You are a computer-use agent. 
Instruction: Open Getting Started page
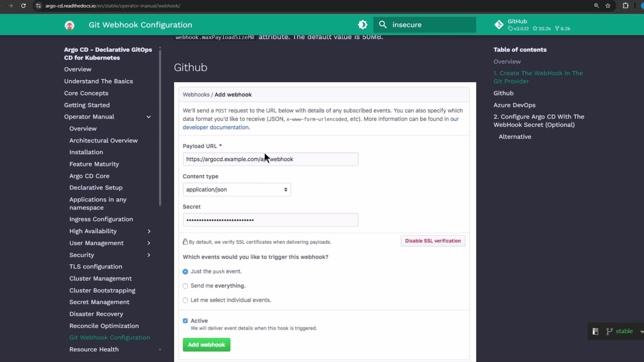pos(87,105)
